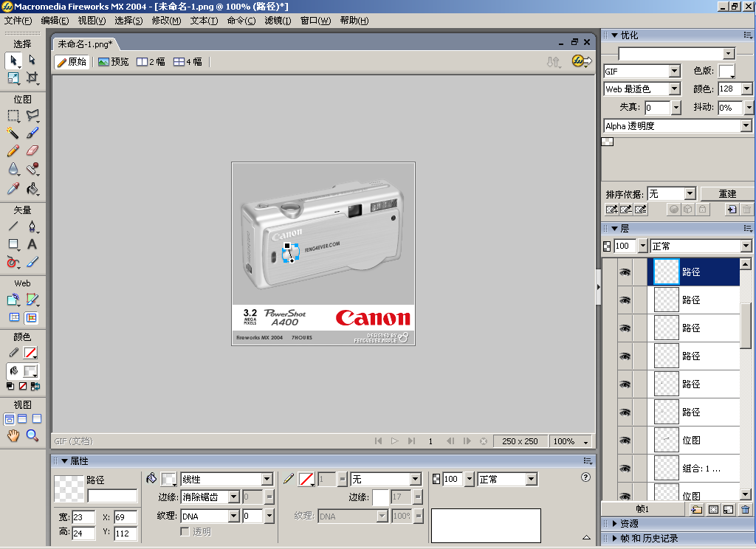The image size is (756, 549).
Task: Expand the 资源 panel
Action: point(615,523)
